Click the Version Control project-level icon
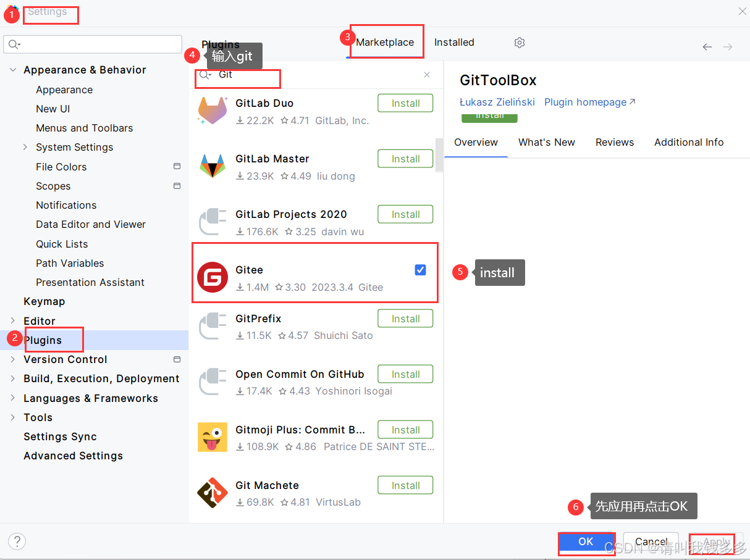 pyautogui.click(x=177, y=359)
